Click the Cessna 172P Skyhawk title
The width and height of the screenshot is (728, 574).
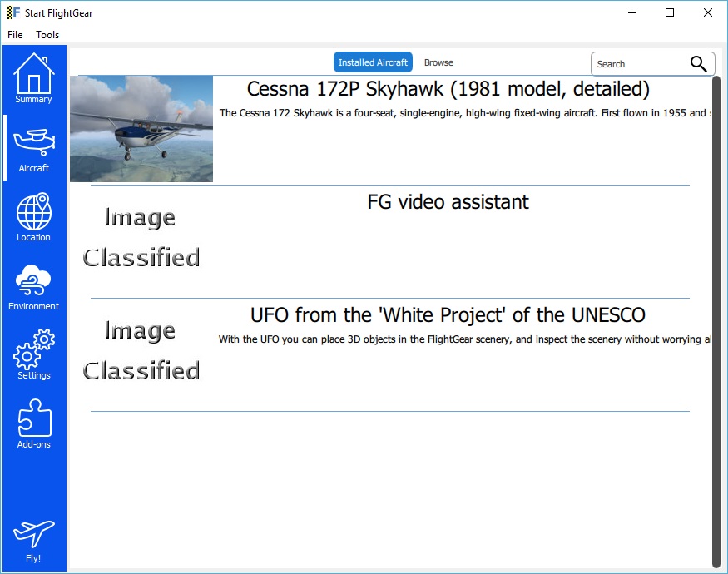448,89
